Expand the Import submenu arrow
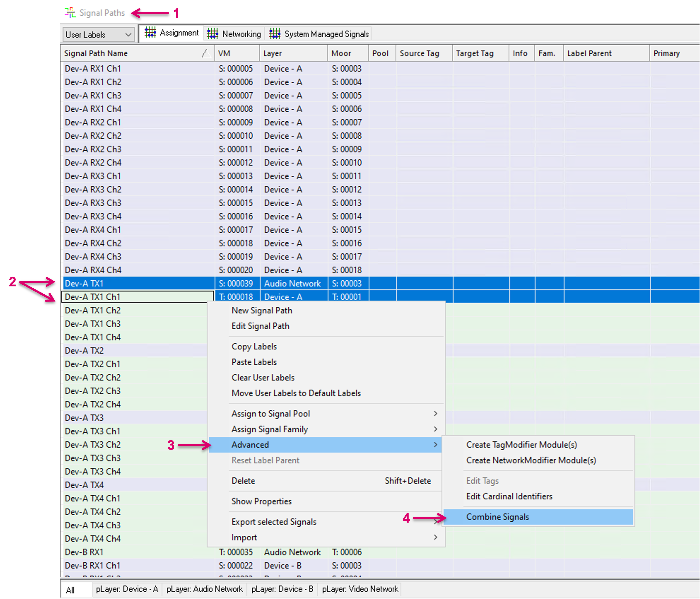Image resolution: width=700 pixels, height=599 pixels. coord(435,537)
